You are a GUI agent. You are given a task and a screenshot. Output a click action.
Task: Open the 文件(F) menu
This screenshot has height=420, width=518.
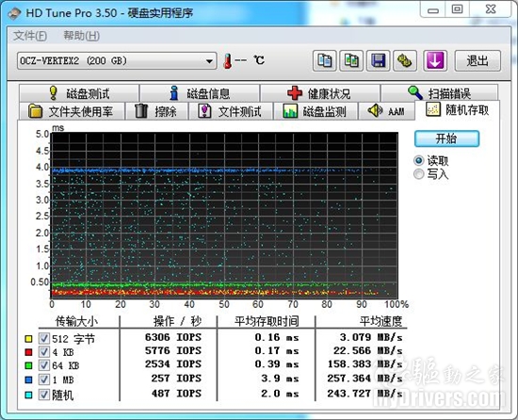click(x=30, y=36)
